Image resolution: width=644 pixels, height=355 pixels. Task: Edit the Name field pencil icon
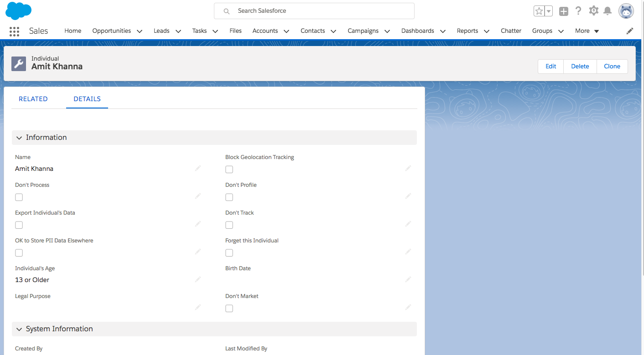198,169
